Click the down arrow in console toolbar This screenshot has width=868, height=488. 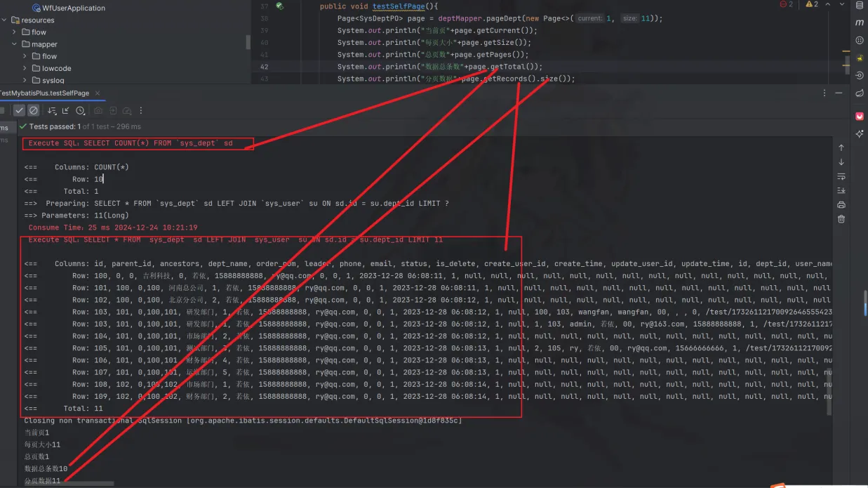click(x=841, y=162)
